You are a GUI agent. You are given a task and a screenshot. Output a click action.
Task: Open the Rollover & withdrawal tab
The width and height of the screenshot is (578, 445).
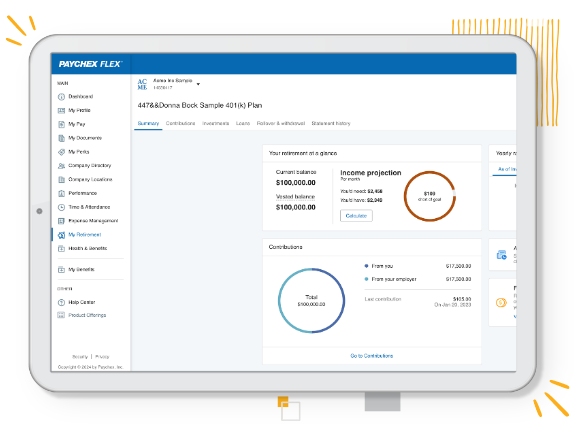click(281, 124)
